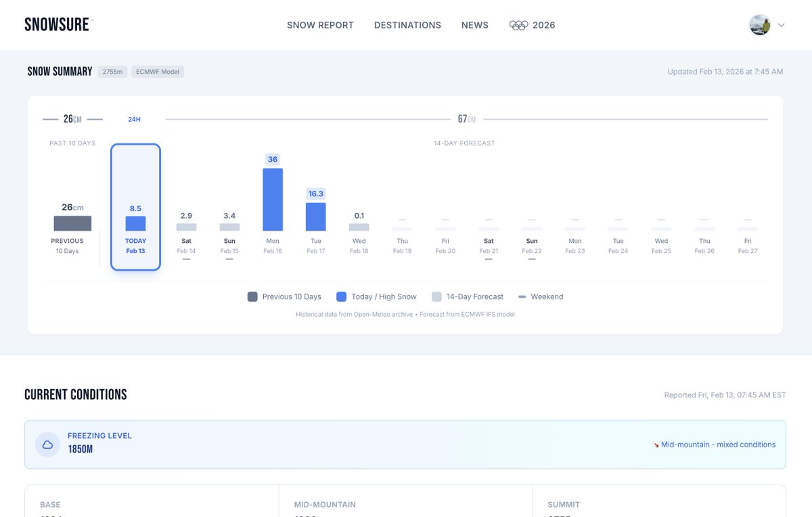This screenshot has height=517, width=812.
Task: Click the Sat Feb 21 day label
Action: point(489,246)
